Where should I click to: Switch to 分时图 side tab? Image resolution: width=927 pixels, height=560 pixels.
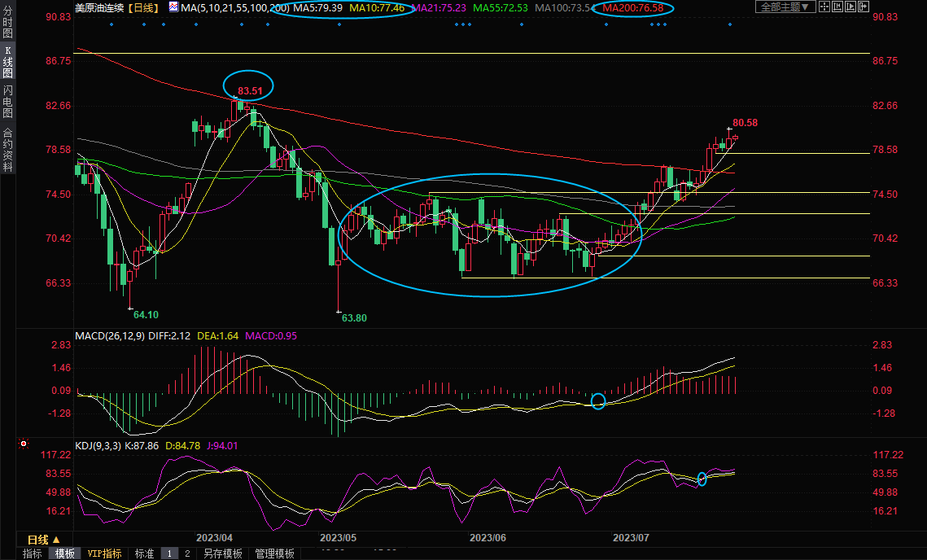click(7, 22)
